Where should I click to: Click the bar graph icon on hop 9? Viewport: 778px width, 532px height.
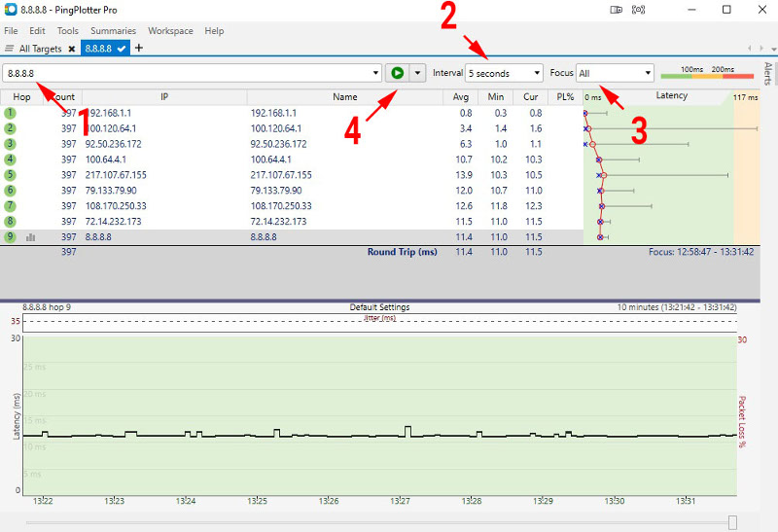point(31,236)
